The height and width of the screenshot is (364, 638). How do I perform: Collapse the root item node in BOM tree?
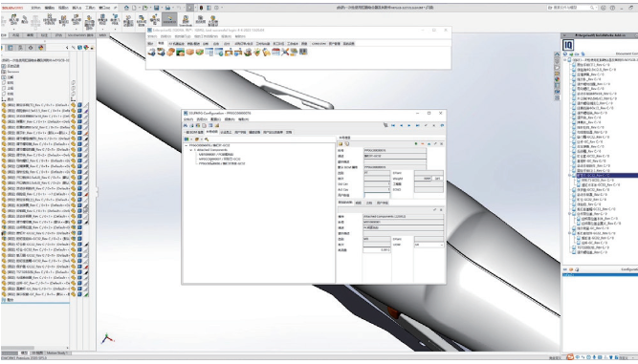[186, 145]
